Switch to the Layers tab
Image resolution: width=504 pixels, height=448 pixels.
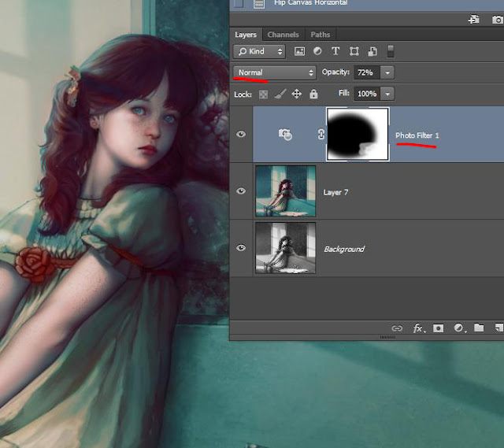point(246,35)
